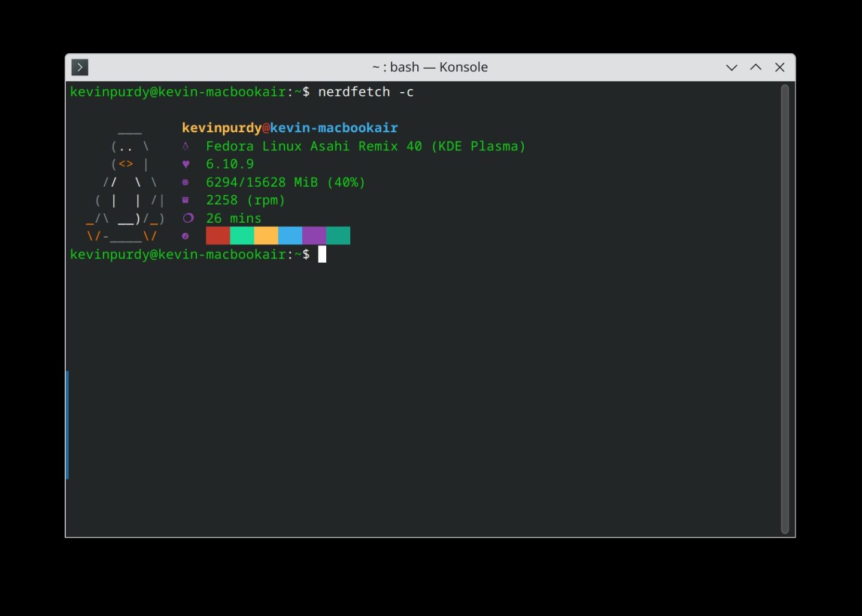Click the uptime circle icon next to 26 mins
This screenshot has width=862, height=616.
188,218
